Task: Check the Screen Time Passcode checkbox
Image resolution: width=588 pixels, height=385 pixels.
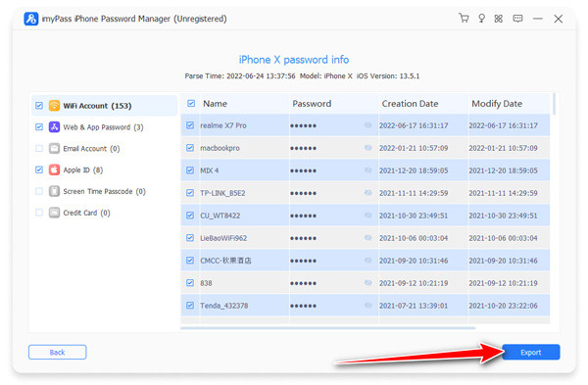Action: [39, 191]
